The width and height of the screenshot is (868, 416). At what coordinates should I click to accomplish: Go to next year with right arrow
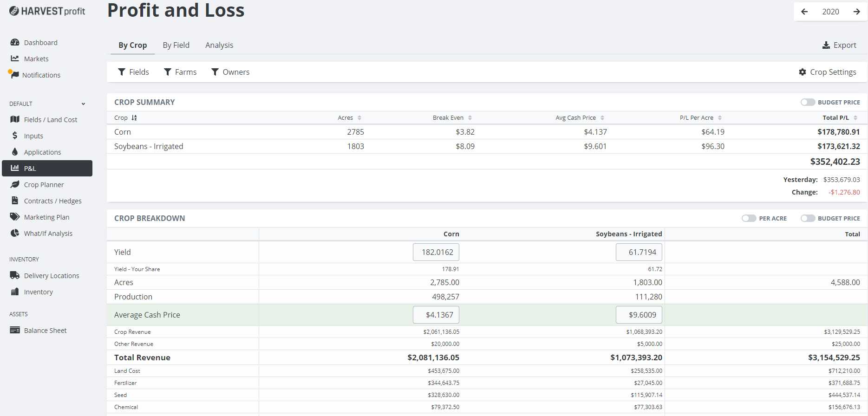pyautogui.click(x=857, y=12)
